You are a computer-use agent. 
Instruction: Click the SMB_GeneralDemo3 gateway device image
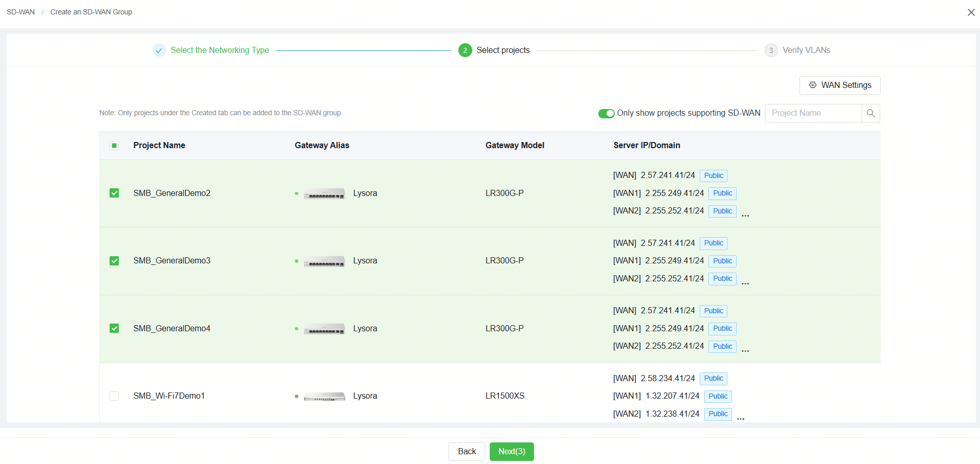(x=324, y=261)
